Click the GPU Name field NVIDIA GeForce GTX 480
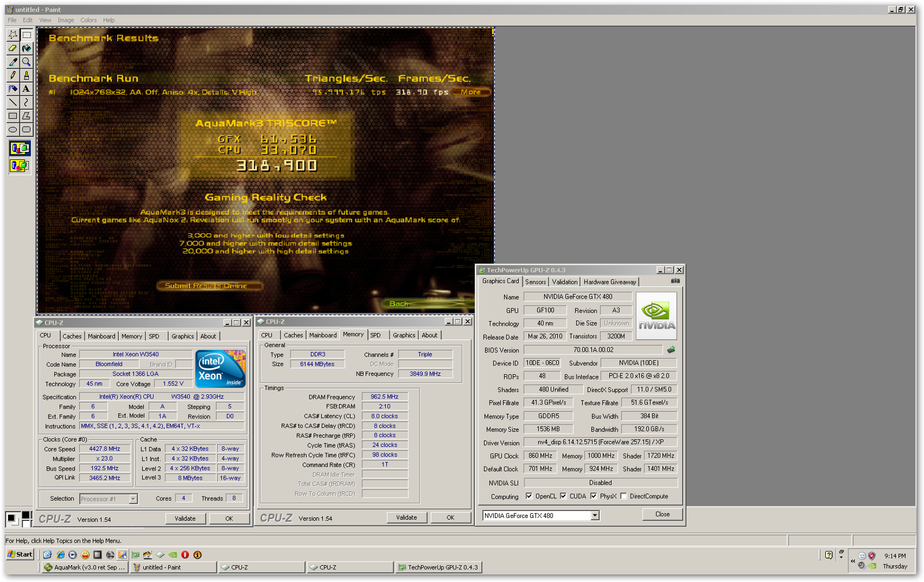 pos(577,297)
